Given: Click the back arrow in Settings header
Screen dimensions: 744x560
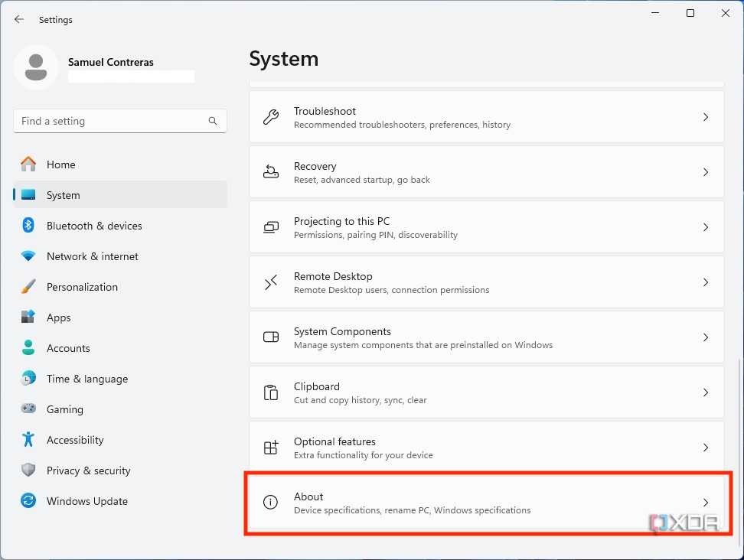Looking at the screenshot, I should click(19, 19).
